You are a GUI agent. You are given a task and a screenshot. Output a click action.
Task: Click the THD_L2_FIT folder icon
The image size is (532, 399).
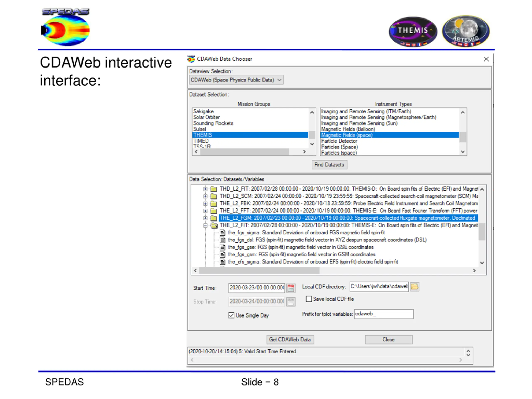[214, 189]
